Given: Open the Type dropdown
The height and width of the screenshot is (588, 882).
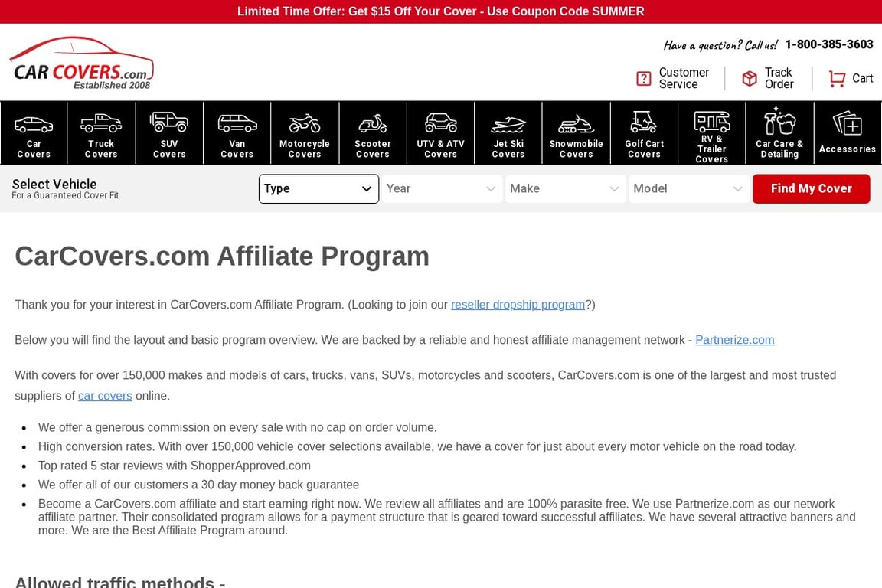Looking at the screenshot, I should 319,188.
